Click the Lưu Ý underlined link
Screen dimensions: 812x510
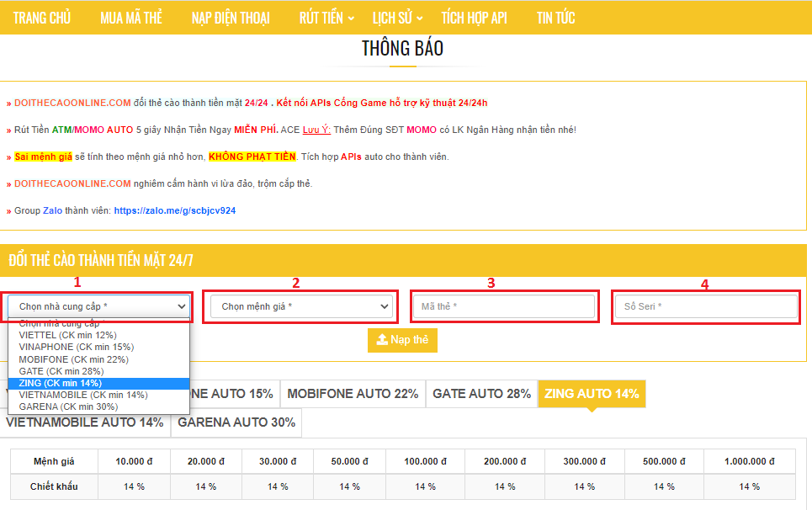(x=316, y=130)
